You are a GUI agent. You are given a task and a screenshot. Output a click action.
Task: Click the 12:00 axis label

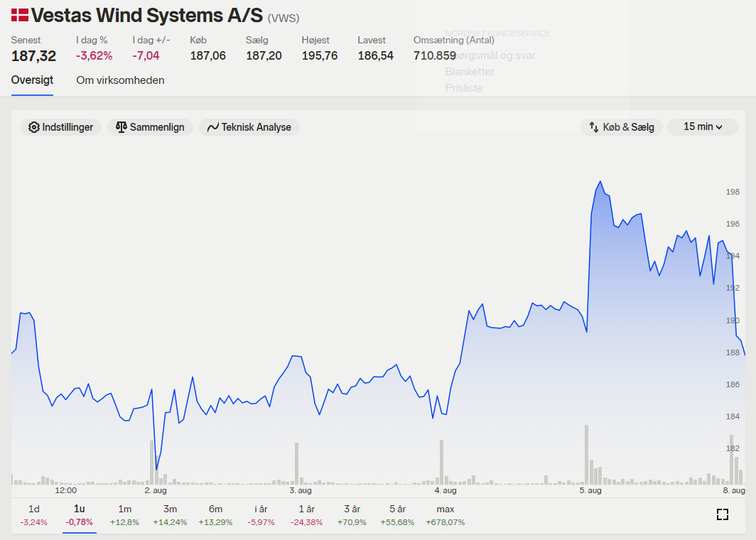[65, 490]
